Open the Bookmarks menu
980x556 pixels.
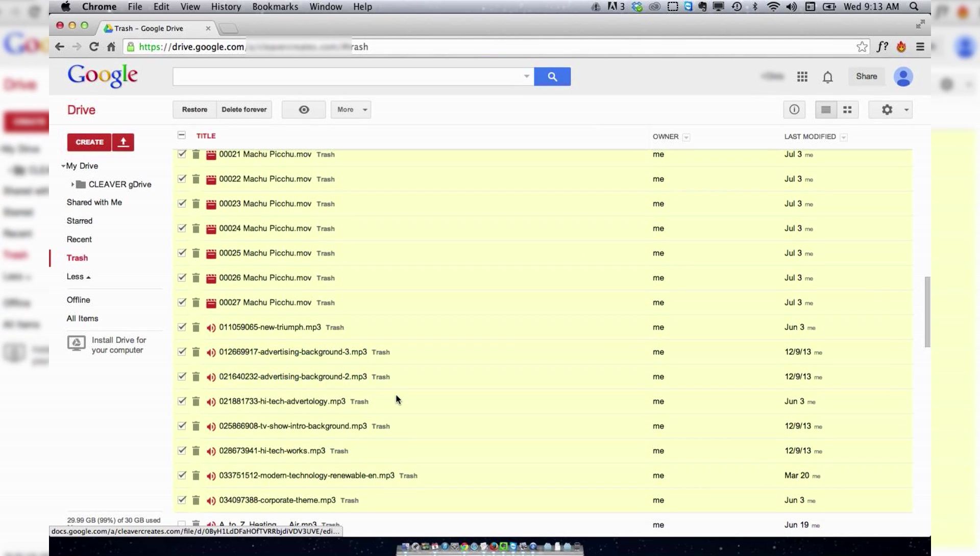[x=275, y=7]
